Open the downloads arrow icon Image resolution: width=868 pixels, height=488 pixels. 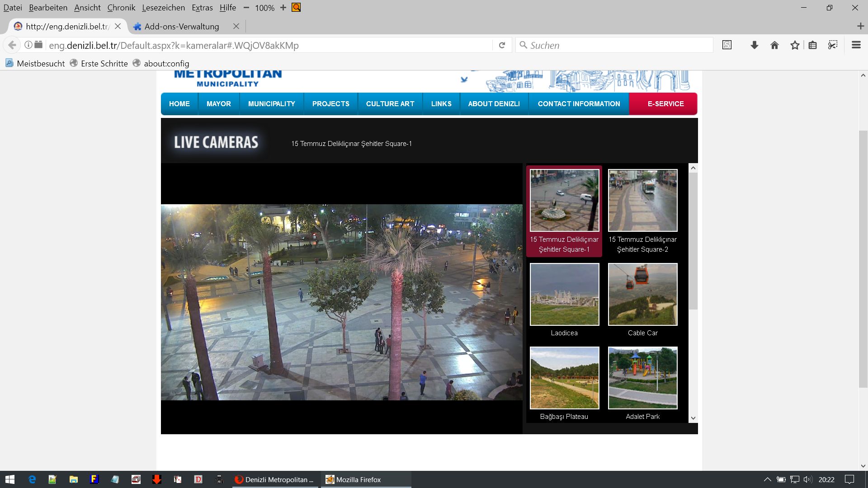coord(754,45)
